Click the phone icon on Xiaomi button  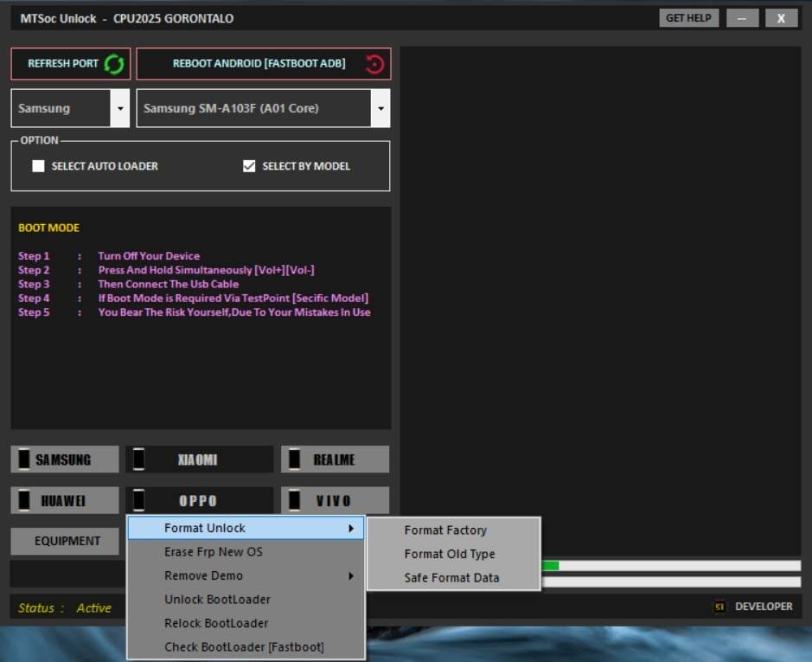click(x=138, y=460)
